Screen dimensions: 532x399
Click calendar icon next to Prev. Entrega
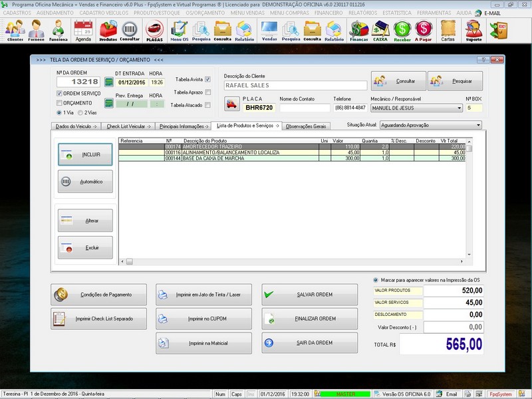point(108,103)
